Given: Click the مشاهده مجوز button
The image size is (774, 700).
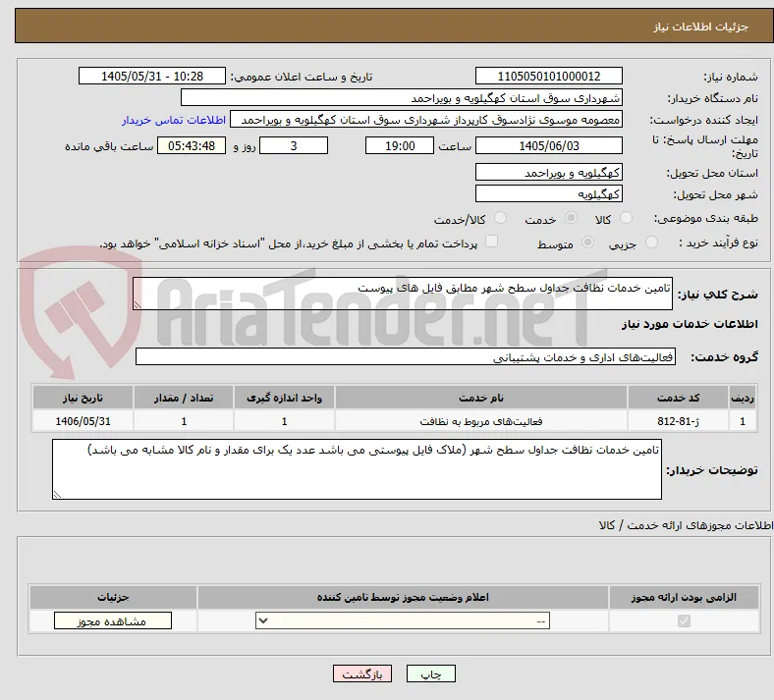Looking at the screenshot, I should pyautogui.click(x=113, y=620).
